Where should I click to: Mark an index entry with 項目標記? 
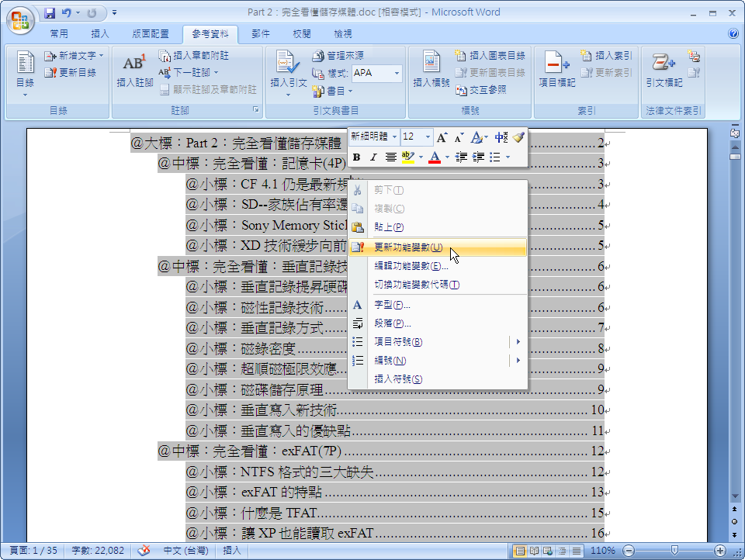(x=557, y=69)
